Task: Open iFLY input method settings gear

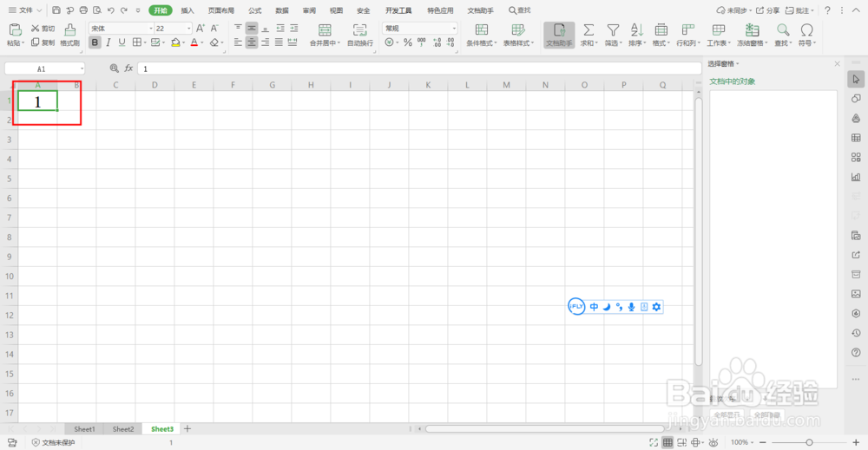Action: (656, 307)
